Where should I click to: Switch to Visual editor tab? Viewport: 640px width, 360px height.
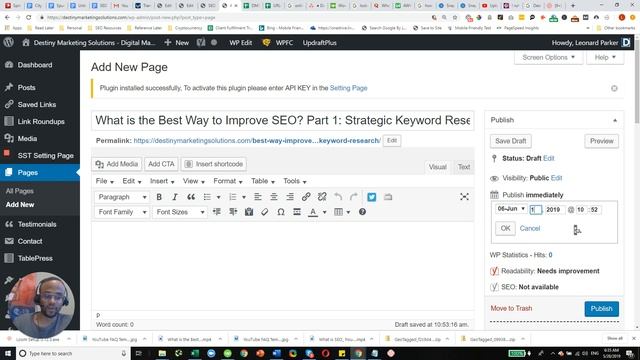coord(438,167)
